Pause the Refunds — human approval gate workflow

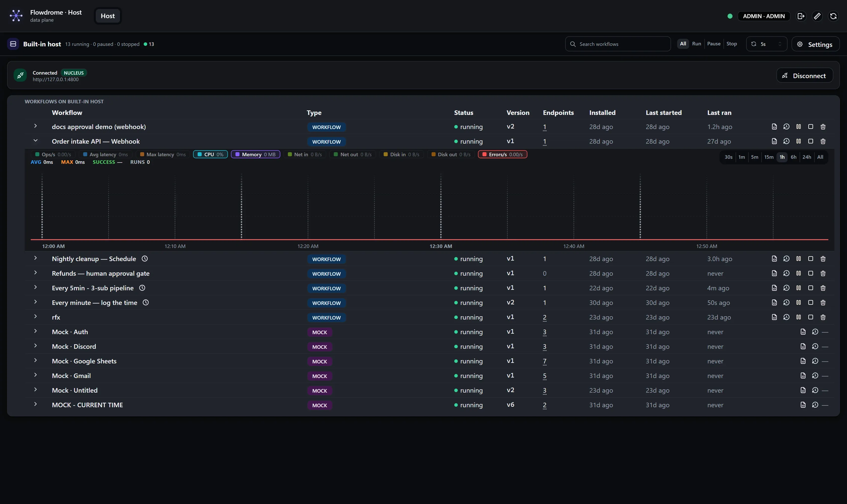click(x=798, y=273)
